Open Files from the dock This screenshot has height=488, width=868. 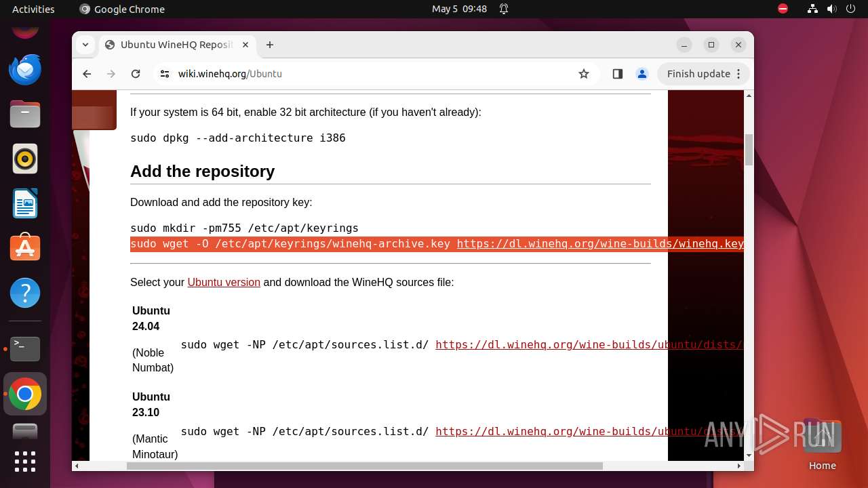click(x=25, y=114)
